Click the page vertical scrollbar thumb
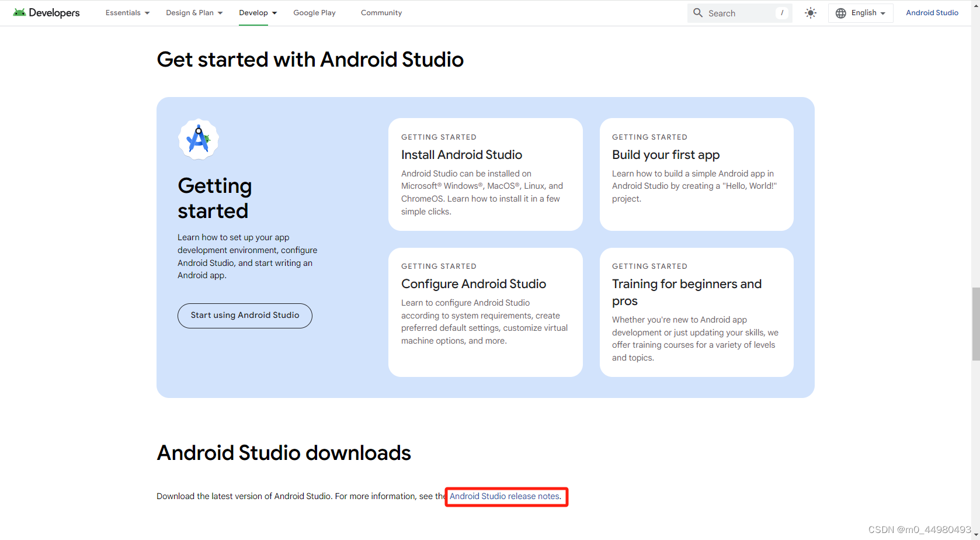The image size is (980, 540). point(975,324)
